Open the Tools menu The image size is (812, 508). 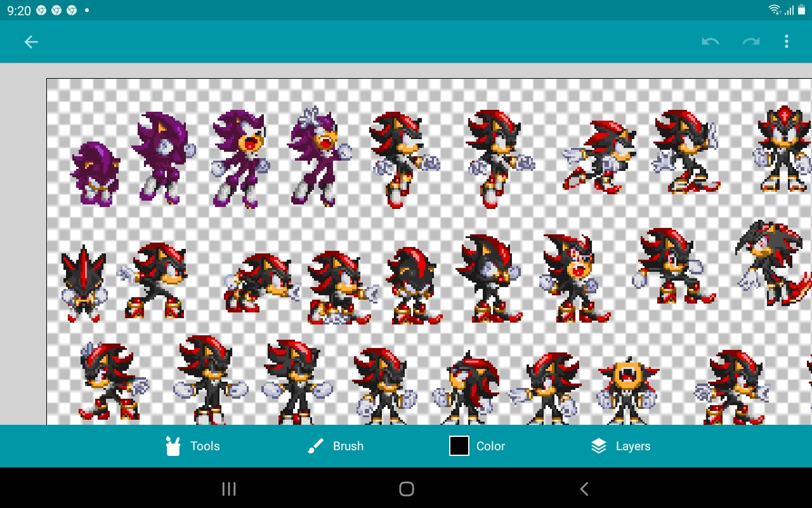coord(192,446)
